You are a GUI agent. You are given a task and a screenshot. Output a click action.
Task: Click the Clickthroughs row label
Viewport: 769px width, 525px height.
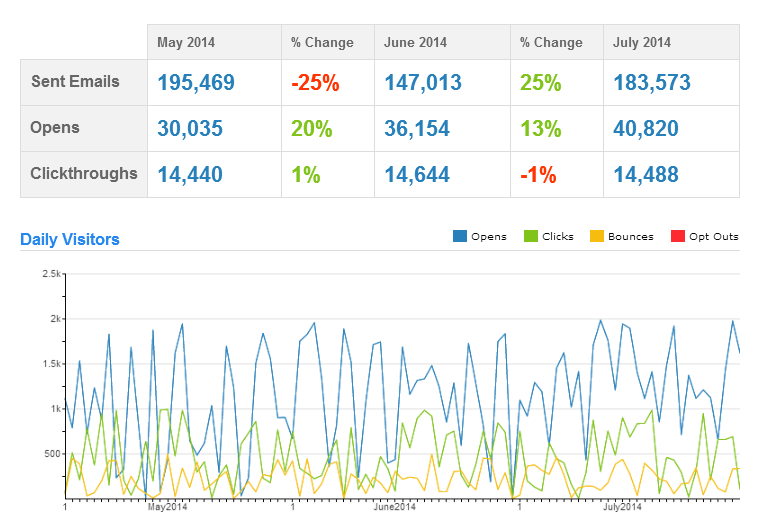[84, 174]
